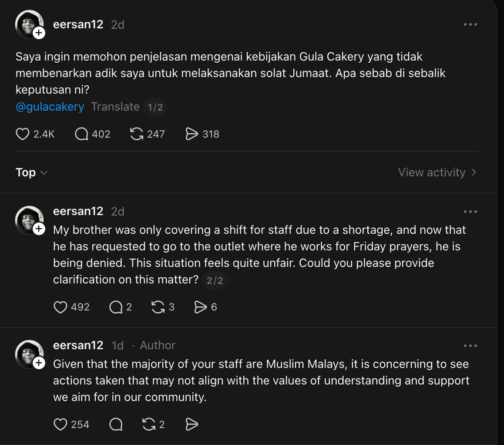Share the Author comment about Muslim Malays
The height and width of the screenshot is (445, 504).
192,424
